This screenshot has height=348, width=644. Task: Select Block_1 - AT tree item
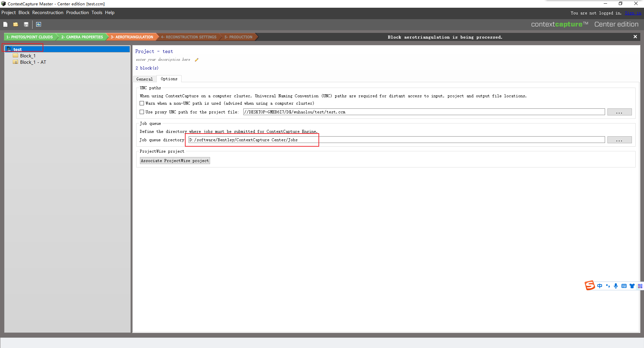33,62
